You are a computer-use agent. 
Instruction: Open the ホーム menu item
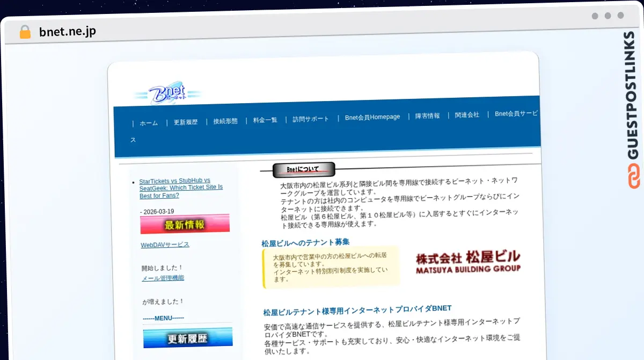pyautogui.click(x=149, y=123)
